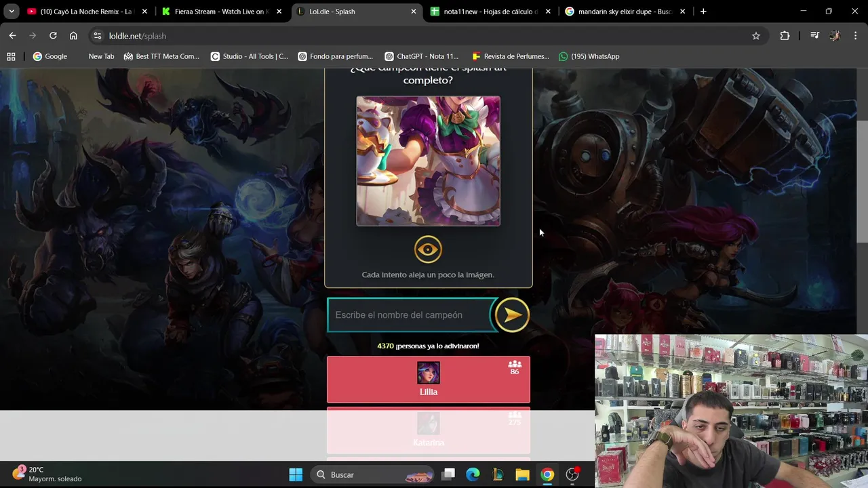868x488 pixels.
Task: Open the New Tab bookmark
Action: (101, 56)
